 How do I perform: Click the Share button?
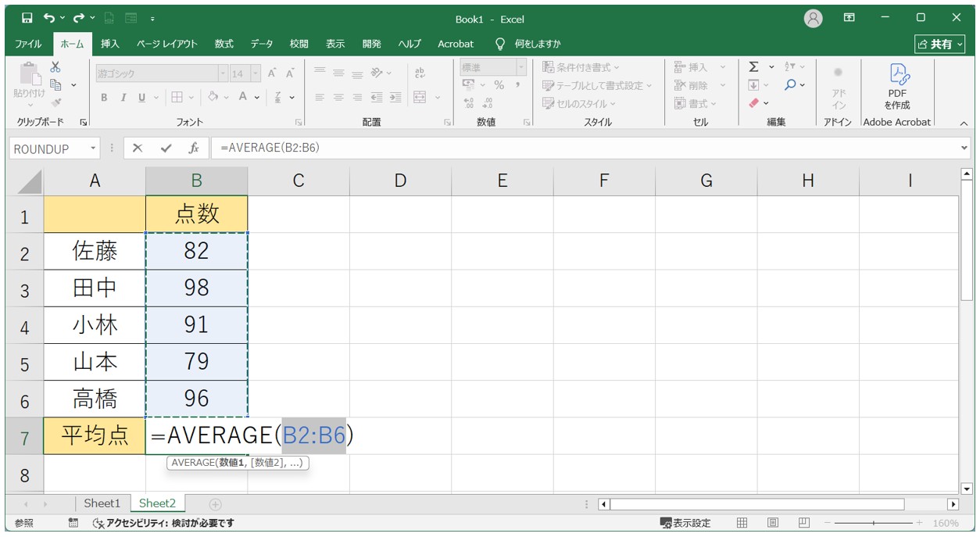click(x=940, y=44)
